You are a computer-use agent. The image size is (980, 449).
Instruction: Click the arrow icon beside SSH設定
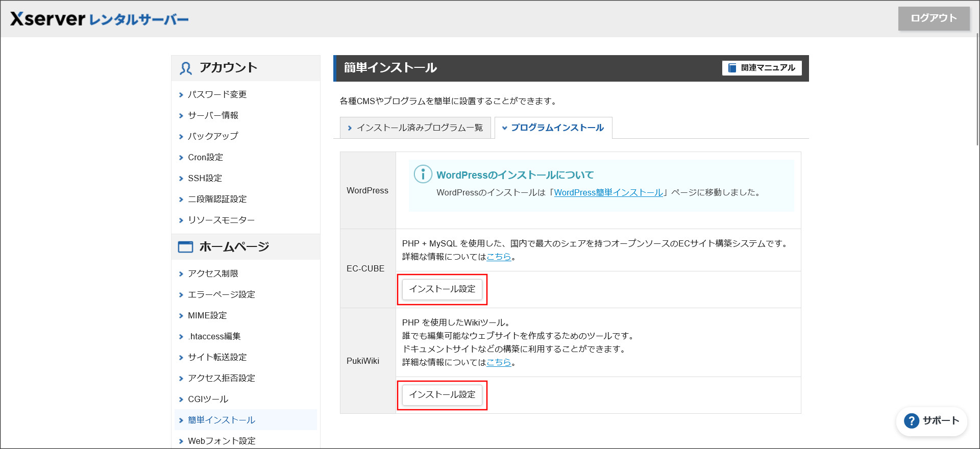pyautogui.click(x=181, y=179)
